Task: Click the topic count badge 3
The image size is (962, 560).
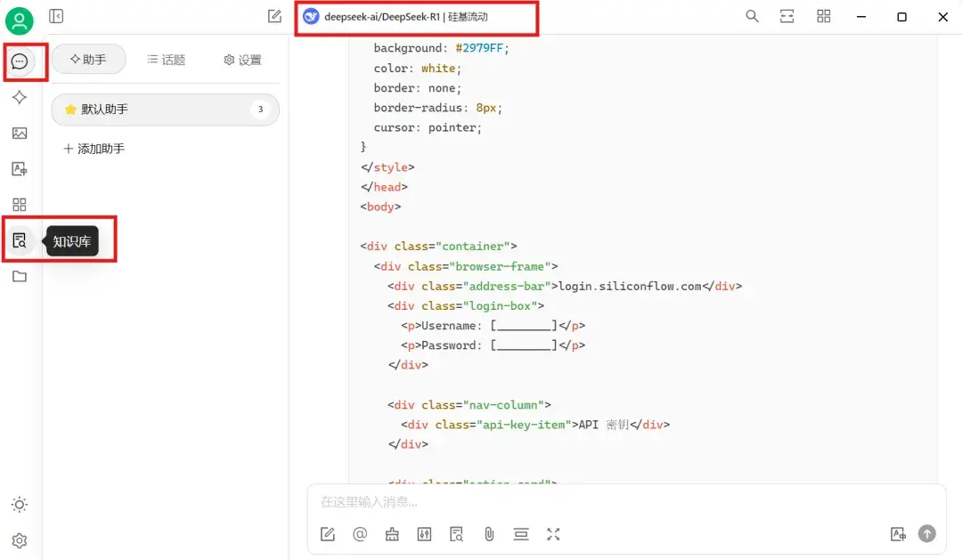Action: click(x=260, y=110)
